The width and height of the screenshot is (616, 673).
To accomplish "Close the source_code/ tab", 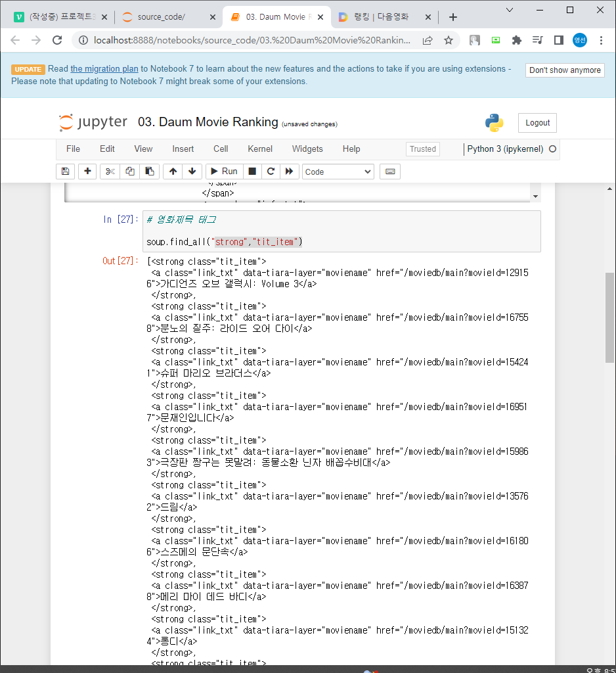I will (213, 17).
